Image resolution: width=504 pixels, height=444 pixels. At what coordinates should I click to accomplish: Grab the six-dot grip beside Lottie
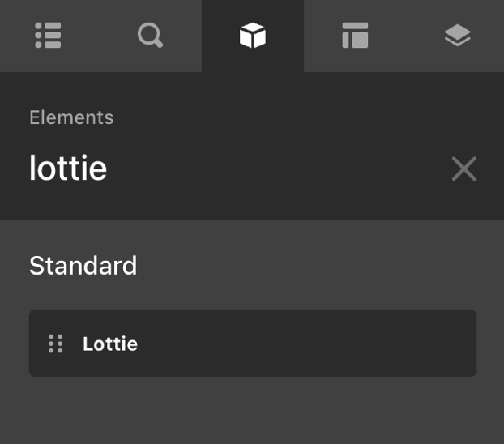56,344
